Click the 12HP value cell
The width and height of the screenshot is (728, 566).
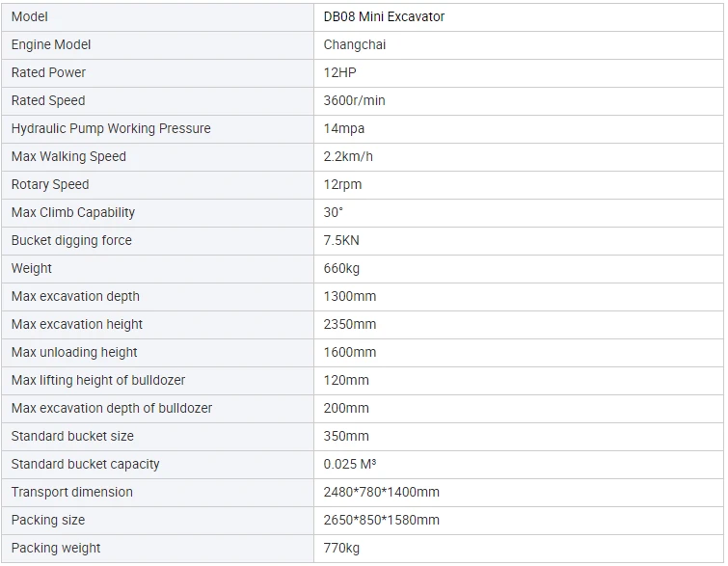click(518, 73)
